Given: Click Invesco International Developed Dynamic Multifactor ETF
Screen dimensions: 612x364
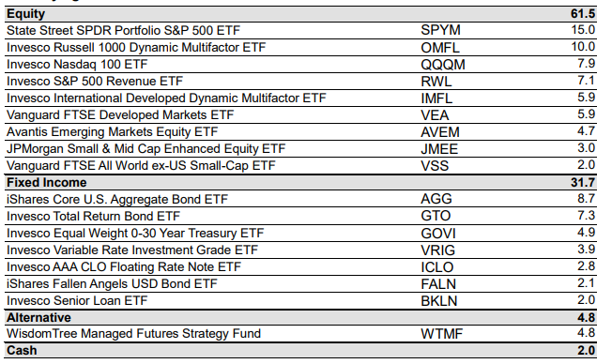Looking at the screenshot, I should (x=166, y=99).
